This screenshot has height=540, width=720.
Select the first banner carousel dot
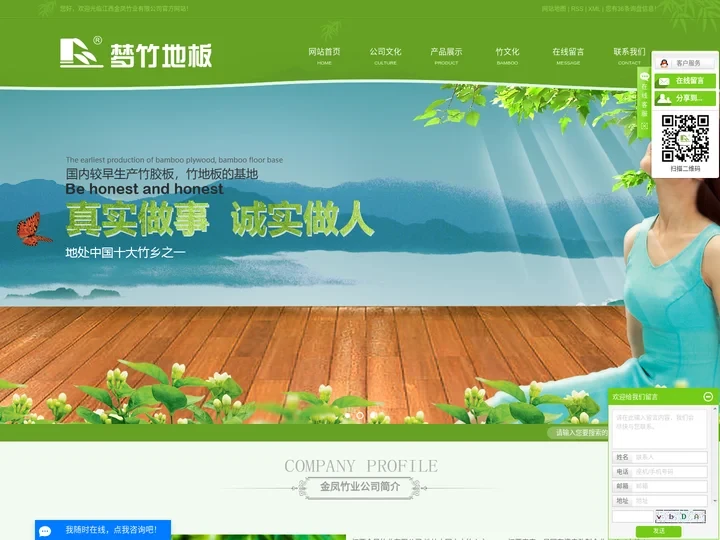[348, 416]
